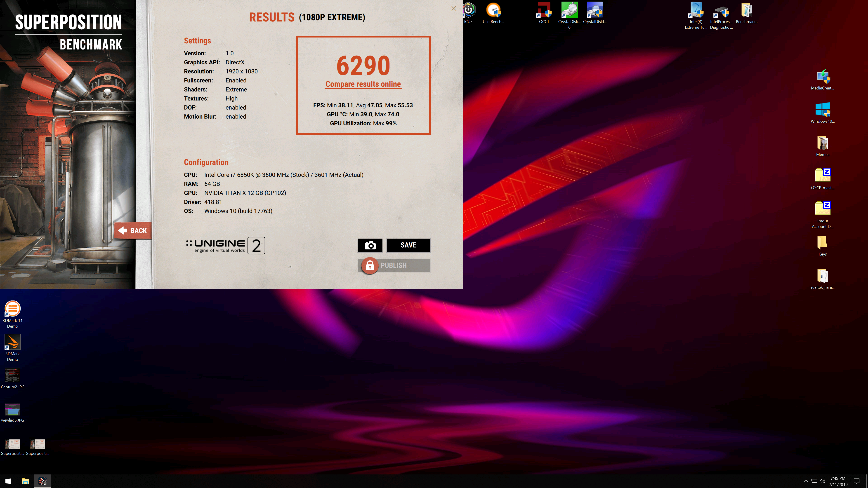868x488 pixels.
Task: Click the Driver version 418.81 text
Action: click(213, 202)
